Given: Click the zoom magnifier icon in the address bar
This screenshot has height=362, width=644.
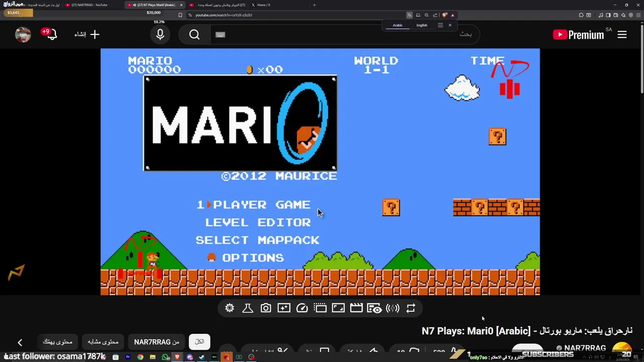Looking at the screenshot, I should pyautogui.click(x=427, y=15).
